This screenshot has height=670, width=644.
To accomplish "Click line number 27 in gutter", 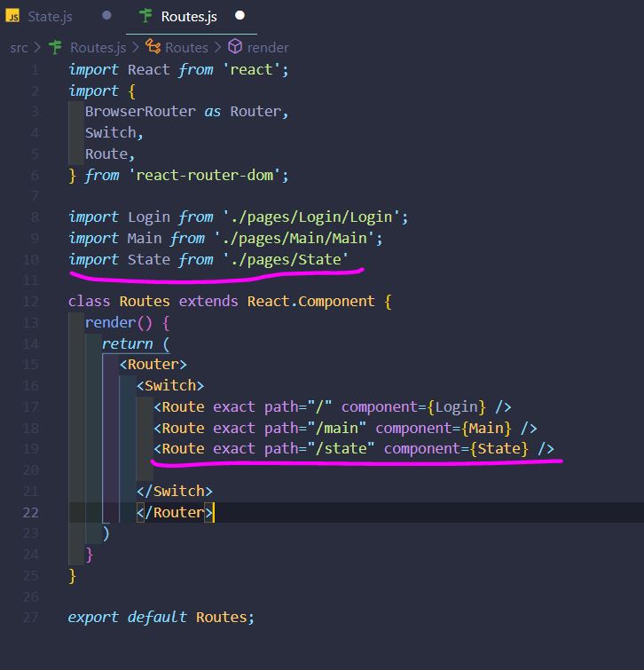I will (x=31, y=617).
